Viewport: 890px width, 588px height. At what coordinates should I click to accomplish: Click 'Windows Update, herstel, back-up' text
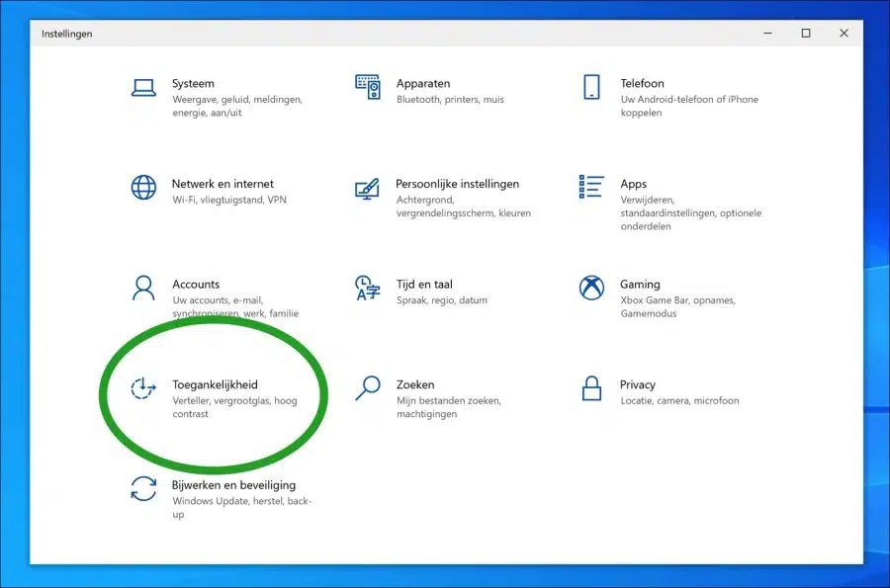click(242, 508)
